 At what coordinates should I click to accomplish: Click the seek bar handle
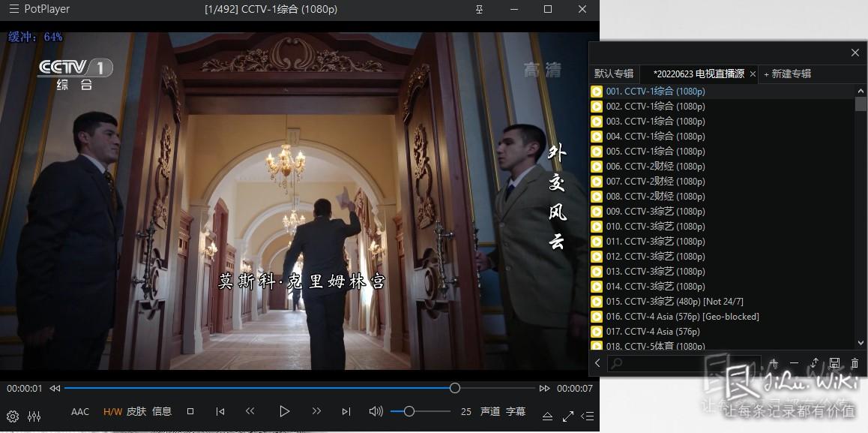(x=455, y=388)
